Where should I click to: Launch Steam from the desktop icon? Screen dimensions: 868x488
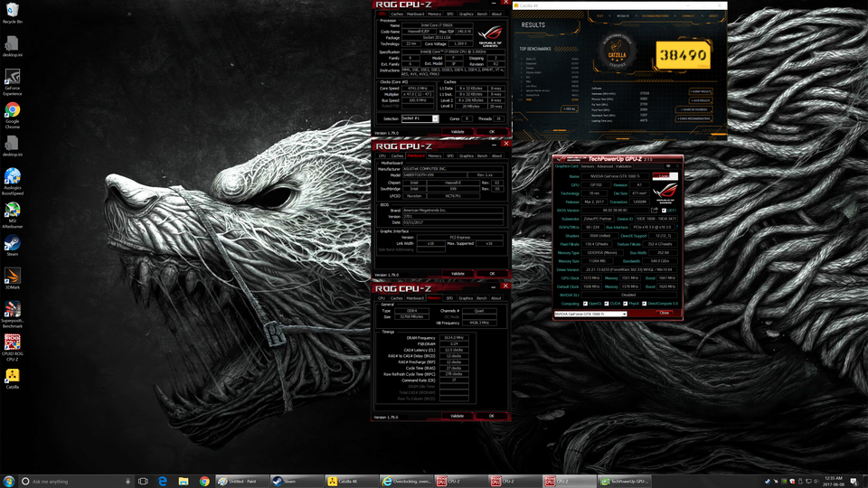tap(12, 245)
